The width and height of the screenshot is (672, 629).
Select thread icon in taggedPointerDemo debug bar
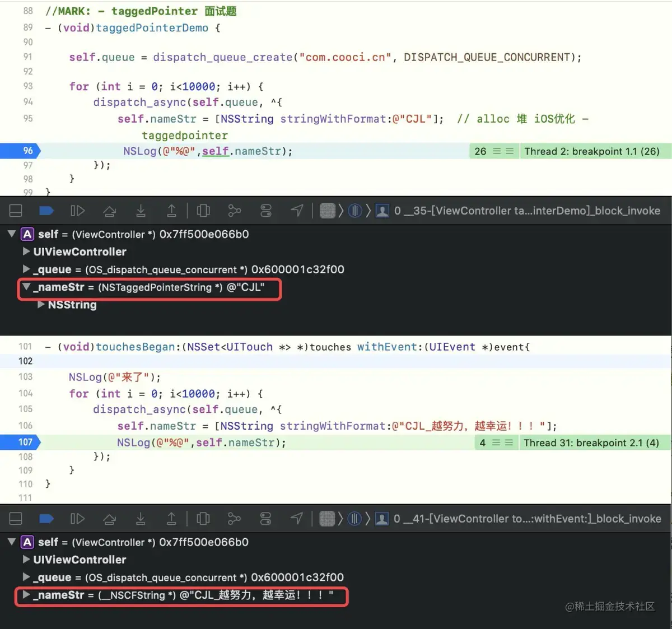(x=355, y=211)
